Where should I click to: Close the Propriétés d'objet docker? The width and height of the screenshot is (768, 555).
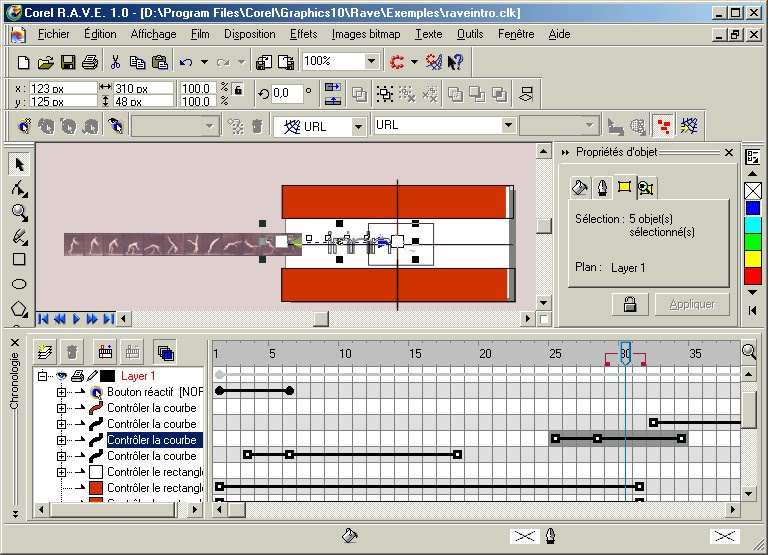tap(729, 153)
